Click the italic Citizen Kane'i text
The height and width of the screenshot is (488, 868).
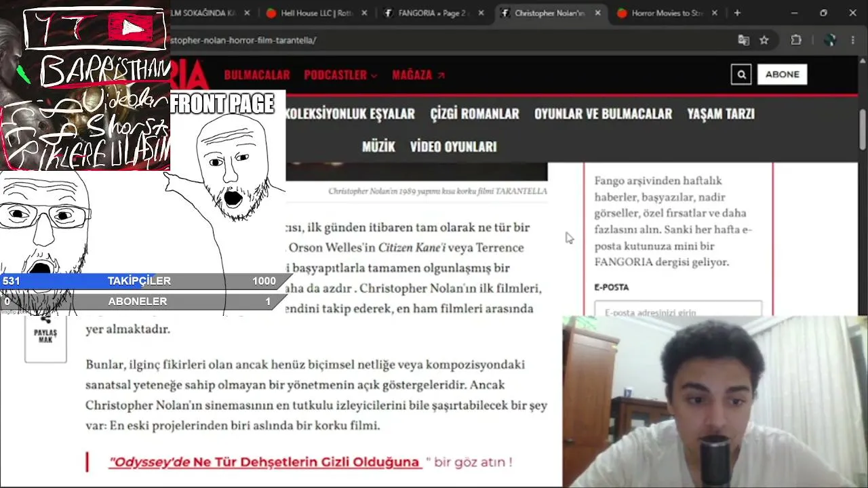(x=412, y=248)
